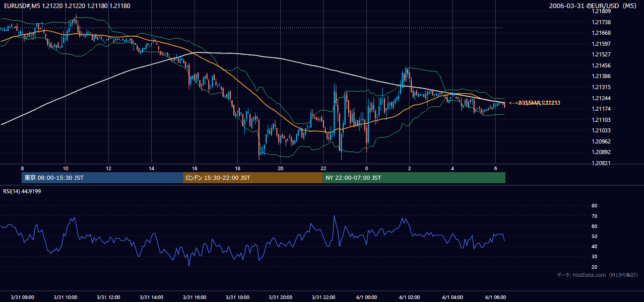The height and width of the screenshot is (302, 644).
Task: Click the 4/1 04:00 date axis label
Action: [x=453, y=297]
